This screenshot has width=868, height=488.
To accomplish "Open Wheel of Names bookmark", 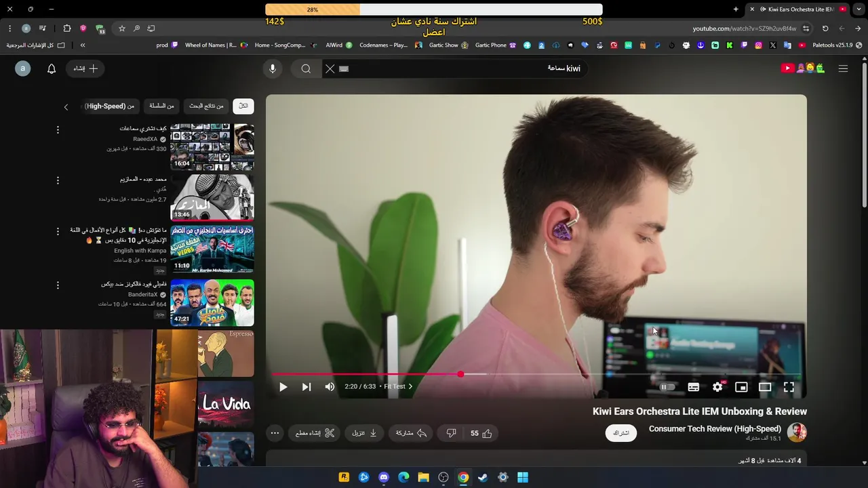I will click(216, 45).
